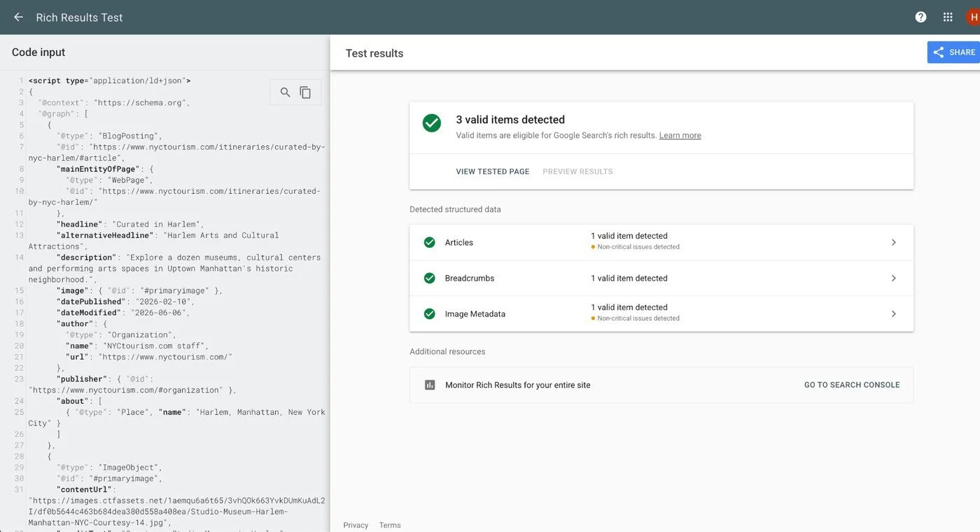Open the Google apps grid
This screenshot has height=532, width=980.
coord(948,17)
